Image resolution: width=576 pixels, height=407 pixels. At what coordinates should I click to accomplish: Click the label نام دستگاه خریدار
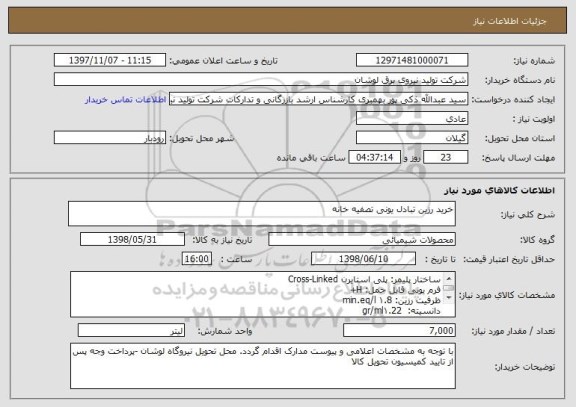pos(520,80)
